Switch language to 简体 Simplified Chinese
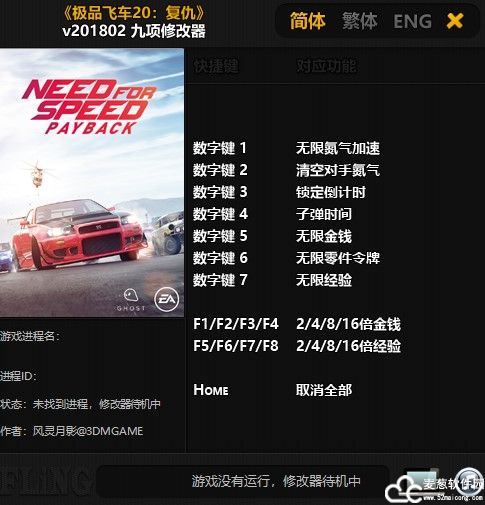Screen dimensions: 485x505 [307, 21]
